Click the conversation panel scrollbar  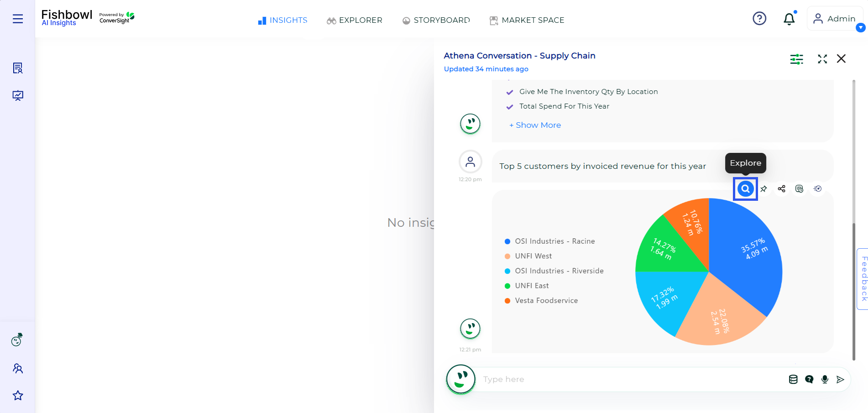click(x=853, y=291)
